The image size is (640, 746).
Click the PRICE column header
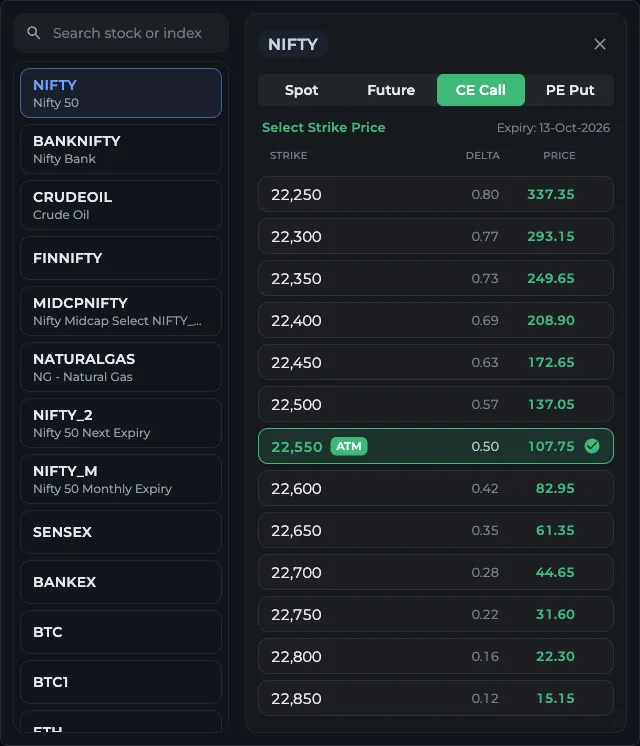[x=559, y=156]
